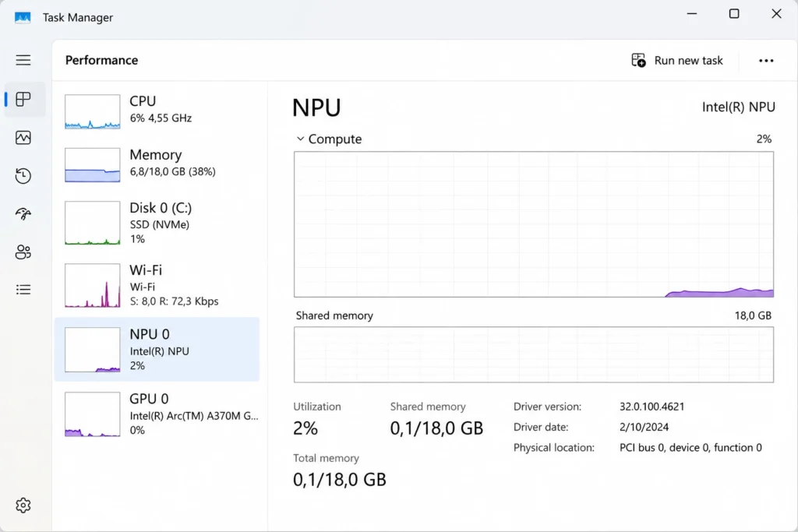This screenshot has height=532, width=798.
Task: Open the Compute graph engine dropdown
Action: click(329, 139)
